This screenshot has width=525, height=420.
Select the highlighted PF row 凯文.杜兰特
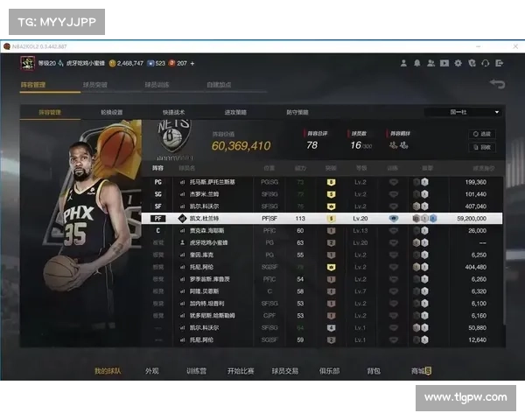point(322,219)
